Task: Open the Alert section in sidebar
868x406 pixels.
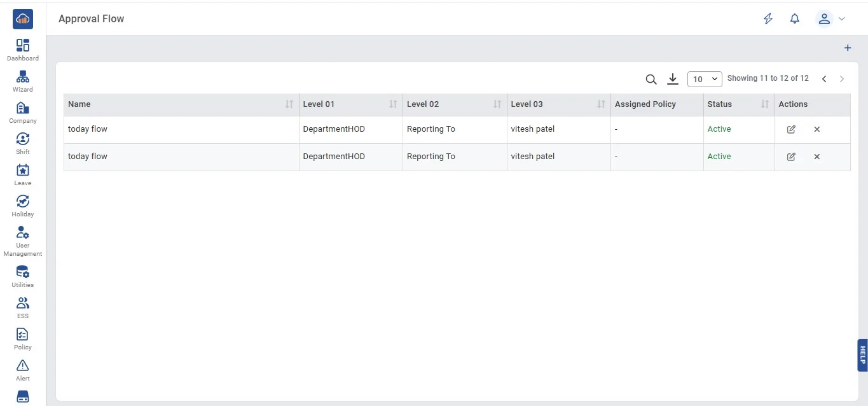Action: tap(23, 370)
